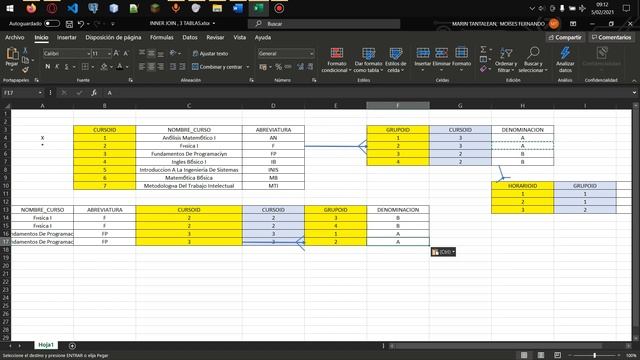
Task: Open Formato condicional menu
Action: [x=337, y=60]
